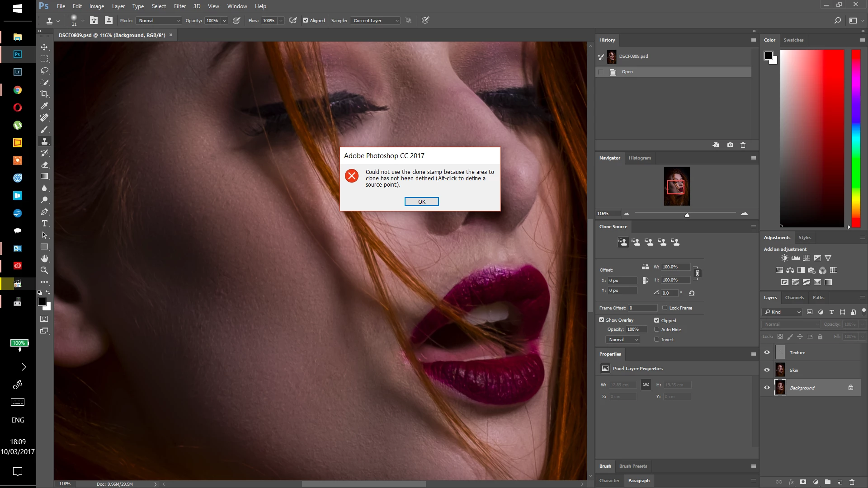Select the Horizontal Type tool
The width and height of the screenshot is (868, 488).
tap(44, 224)
